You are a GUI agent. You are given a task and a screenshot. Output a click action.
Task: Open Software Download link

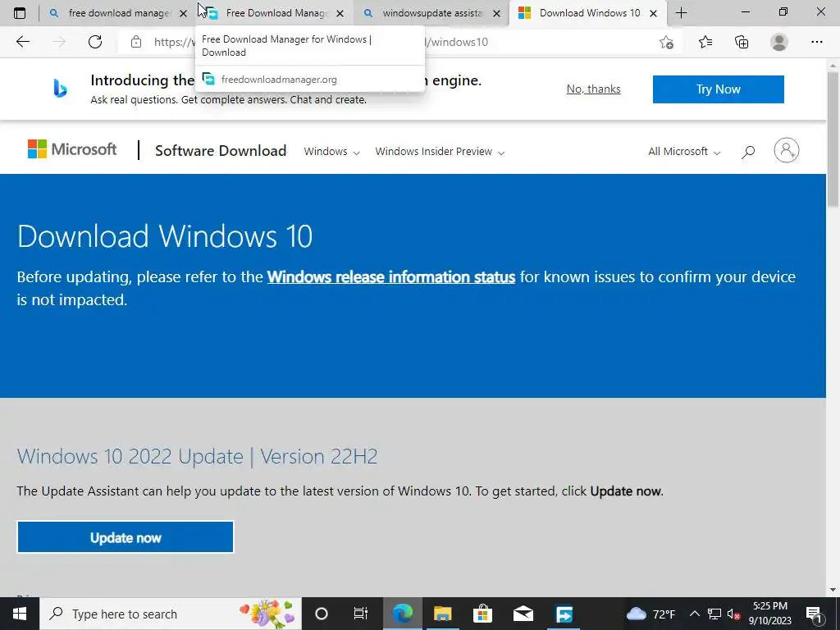pyautogui.click(x=220, y=151)
